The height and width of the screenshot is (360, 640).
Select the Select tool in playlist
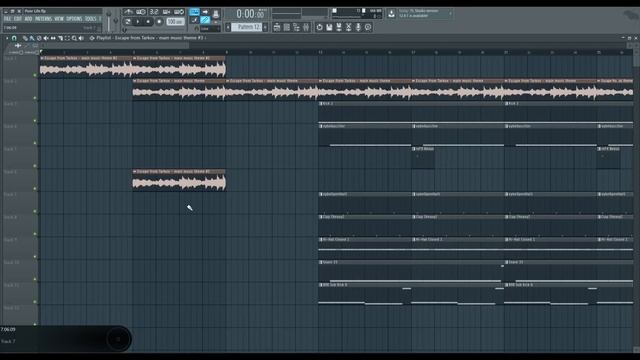(x=67, y=38)
